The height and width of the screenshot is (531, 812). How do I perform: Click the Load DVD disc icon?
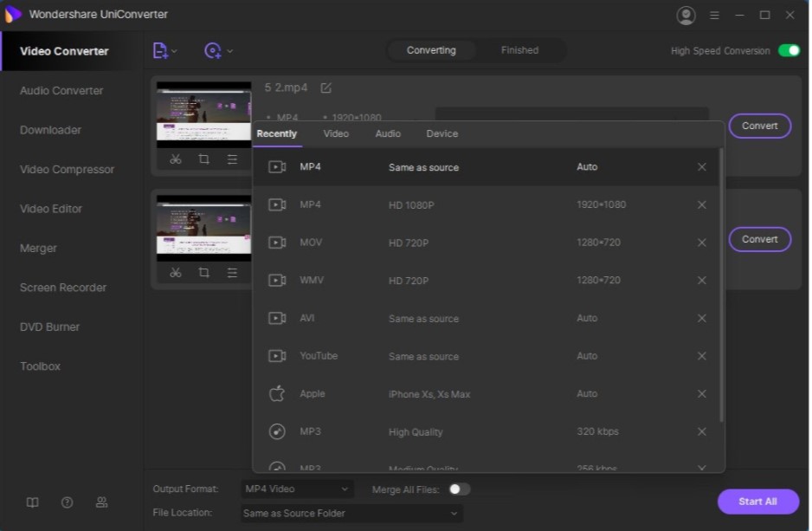(213, 51)
